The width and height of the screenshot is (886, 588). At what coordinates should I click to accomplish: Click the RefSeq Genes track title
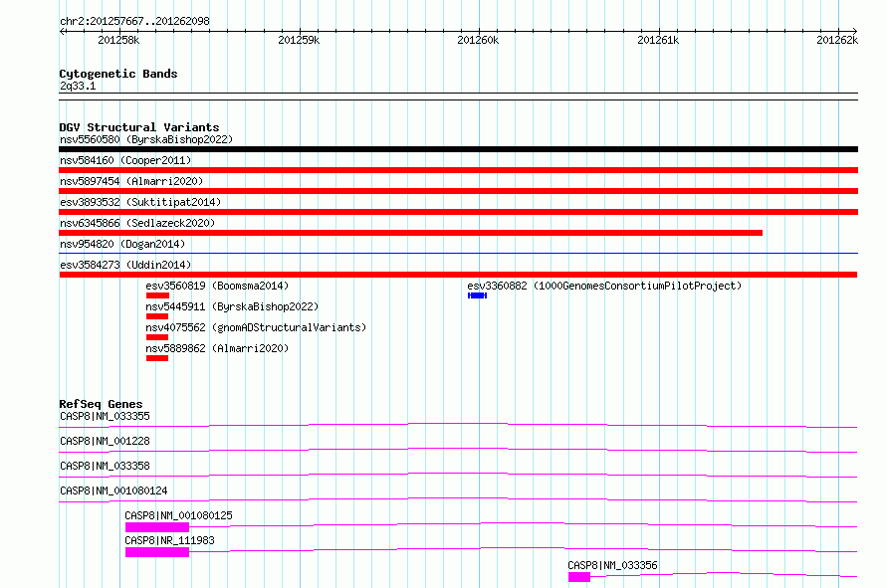101,404
